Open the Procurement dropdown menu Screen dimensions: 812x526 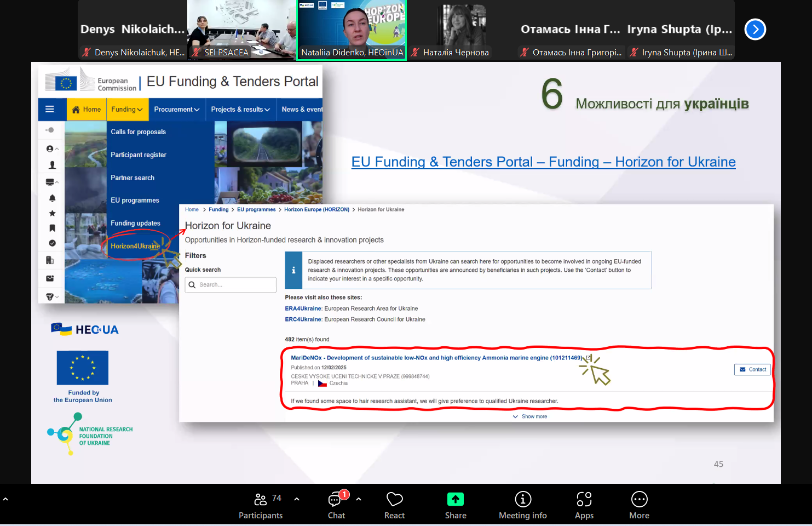tap(177, 110)
